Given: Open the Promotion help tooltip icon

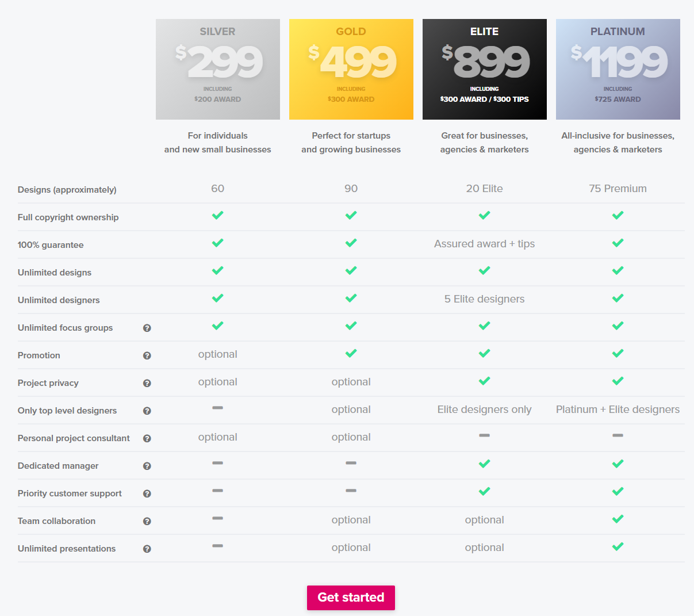Looking at the screenshot, I should coord(147,355).
